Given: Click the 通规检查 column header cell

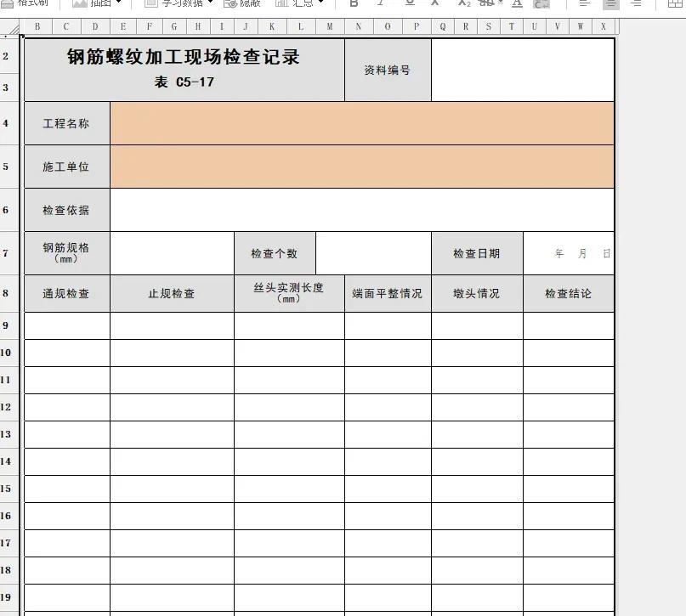Looking at the screenshot, I should tap(67, 293).
